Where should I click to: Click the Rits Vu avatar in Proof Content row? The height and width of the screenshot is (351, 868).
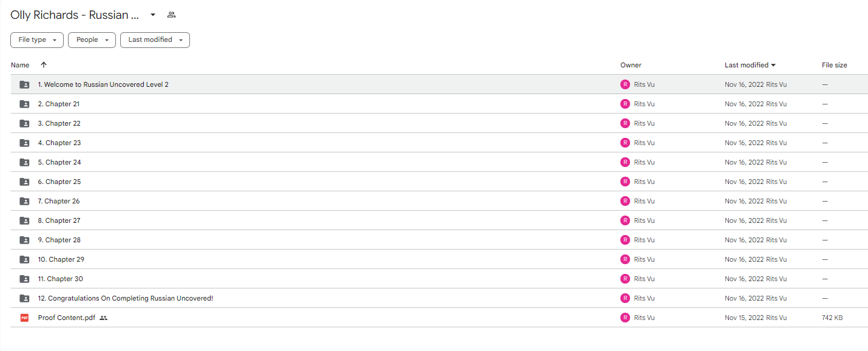point(625,318)
